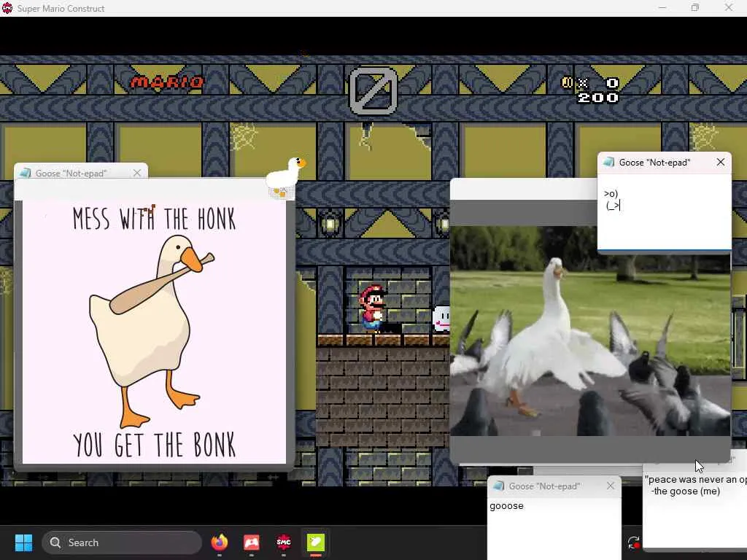This screenshot has height=560, width=747.
Task: Click the "peace was never an op" quote text
Action: point(695,480)
